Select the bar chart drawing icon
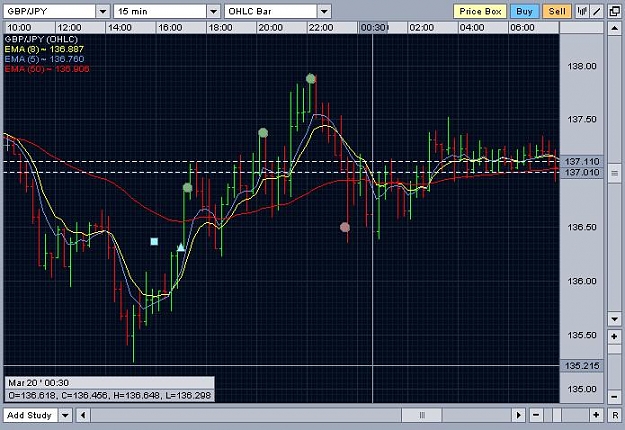Image resolution: width=625 pixels, height=430 pixels. pos(582,11)
